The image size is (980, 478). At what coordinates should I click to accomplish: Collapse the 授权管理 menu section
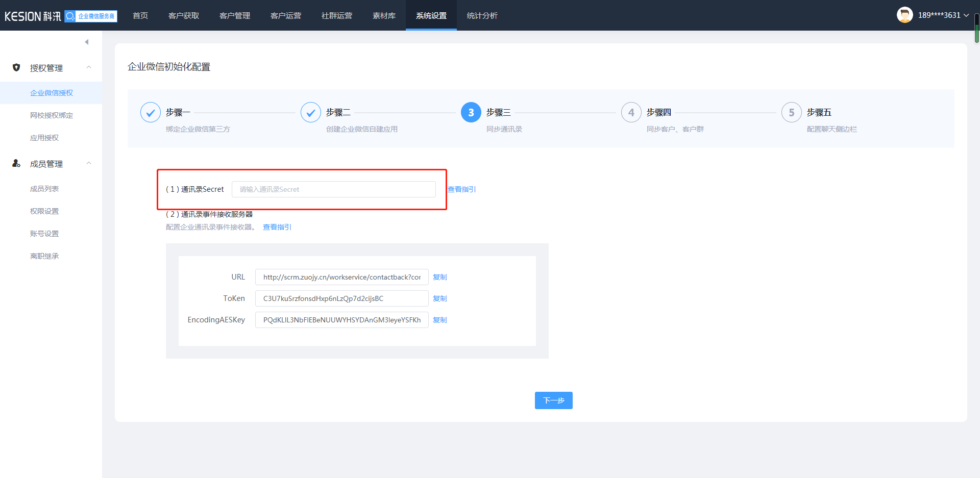89,67
